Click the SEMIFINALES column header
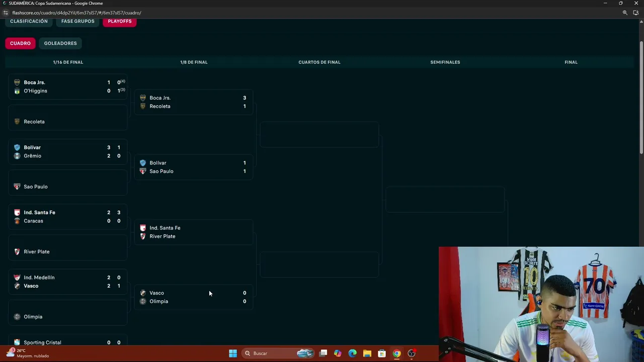This screenshot has height=362, width=644. tap(445, 62)
